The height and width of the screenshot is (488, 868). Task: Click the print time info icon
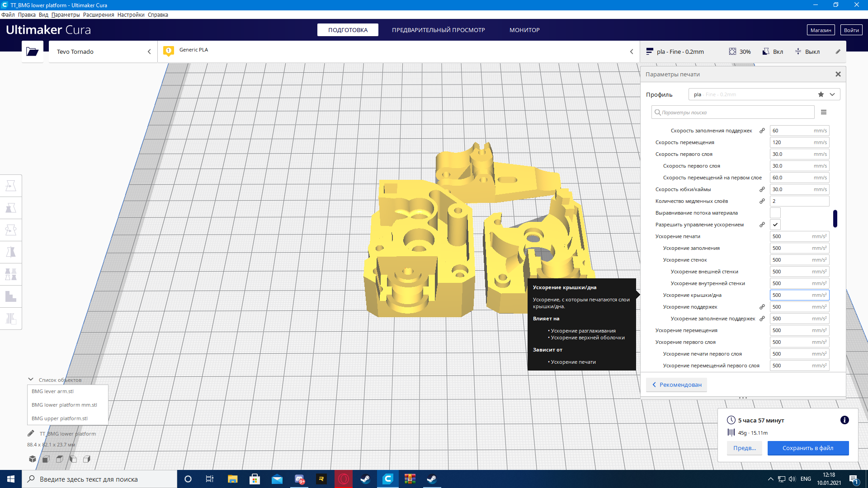coord(844,420)
